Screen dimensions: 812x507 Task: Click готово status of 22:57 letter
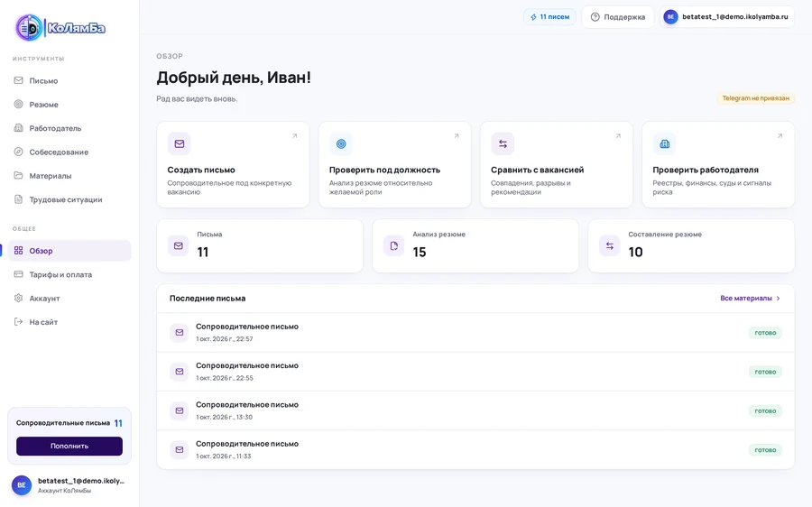point(765,333)
